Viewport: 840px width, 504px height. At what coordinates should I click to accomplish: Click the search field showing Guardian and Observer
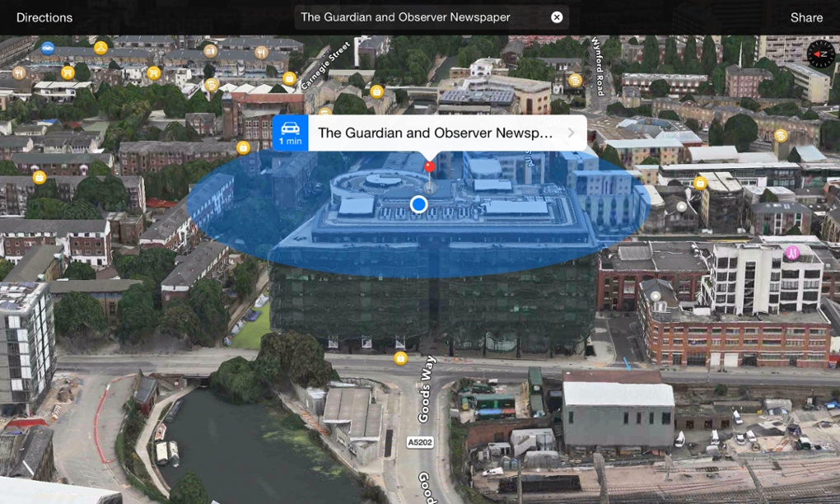point(420,17)
